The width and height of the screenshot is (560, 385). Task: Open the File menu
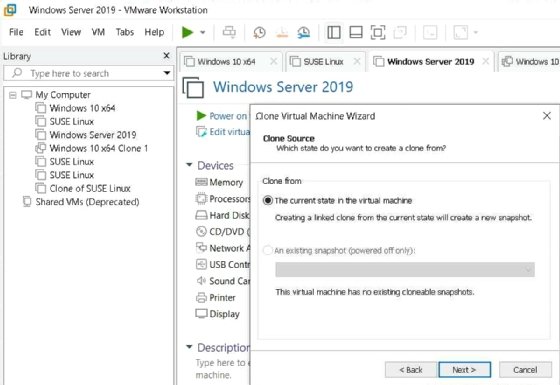click(x=16, y=32)
